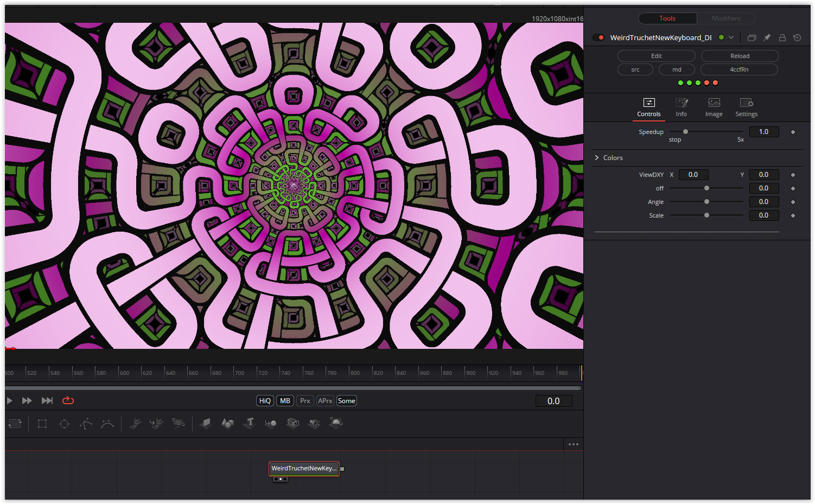Image resolution: width=815 pixels, height=504 pixels.
Task: Toggle MB motion blur
Action: pyautogui.click(x=285, y=401)
